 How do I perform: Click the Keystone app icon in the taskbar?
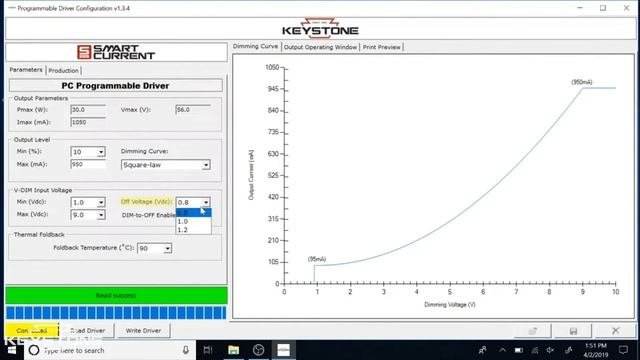click(284, 350)
